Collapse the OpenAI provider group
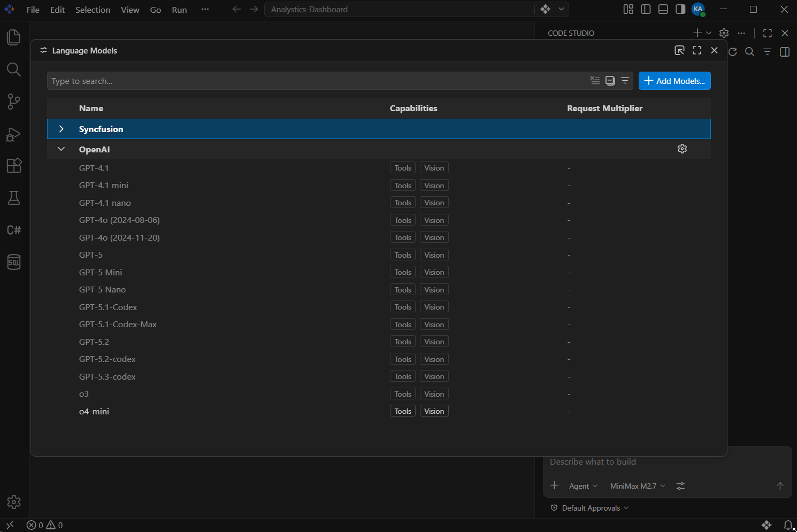The height and width of the screenshot is (532, 797). pyautogui.click(x=61, y=149)
